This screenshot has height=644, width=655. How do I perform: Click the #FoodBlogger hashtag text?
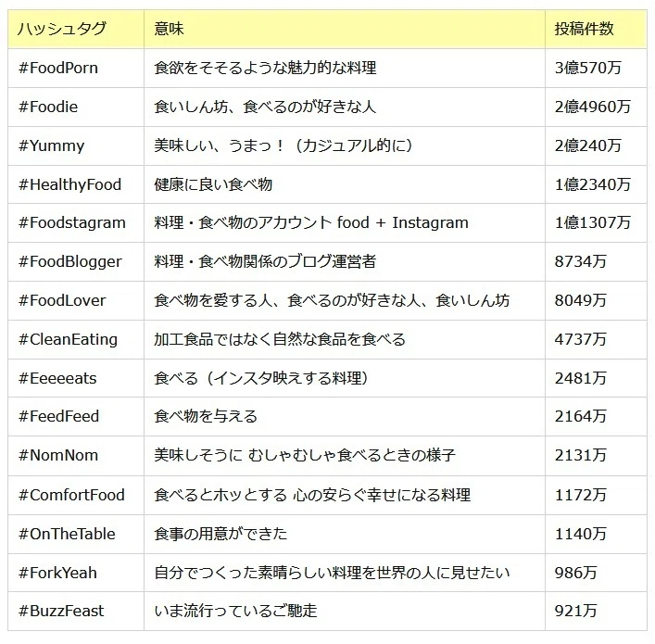[x=70, y=261]
